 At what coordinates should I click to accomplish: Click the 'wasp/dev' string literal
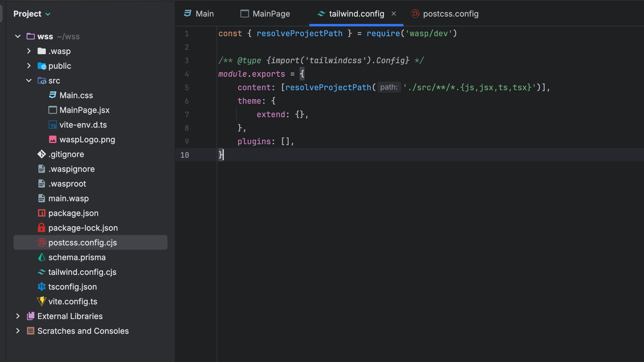point(429,33)
